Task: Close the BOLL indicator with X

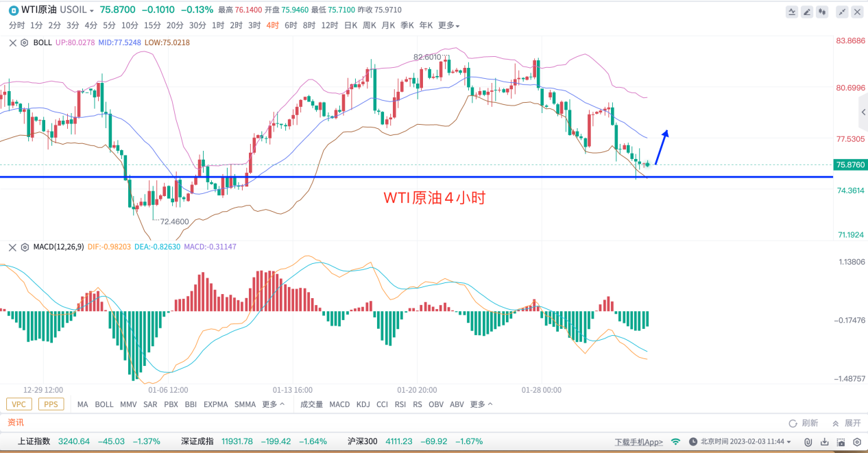Action: (x=12, y=42)
